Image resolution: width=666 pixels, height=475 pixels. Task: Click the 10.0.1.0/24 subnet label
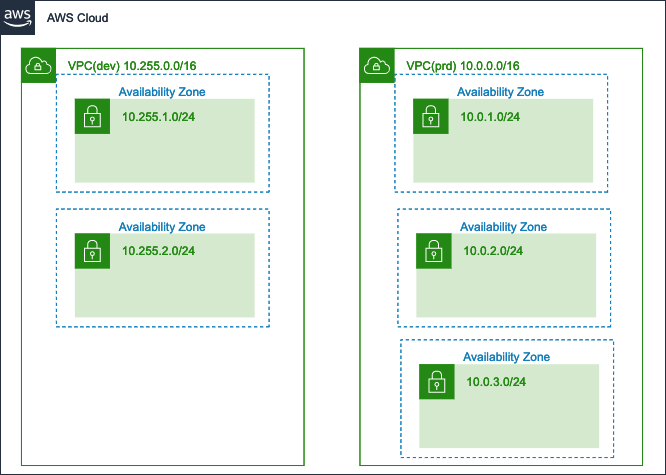tap(490, 117)
